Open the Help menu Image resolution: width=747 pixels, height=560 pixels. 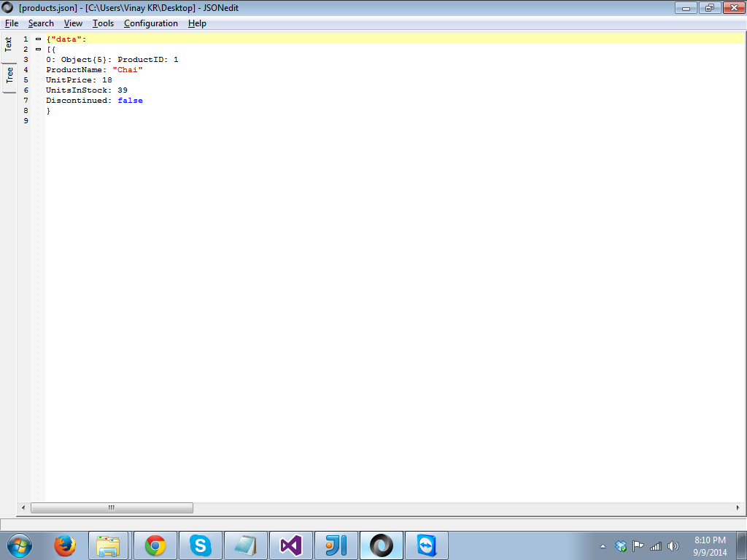[197, 23]
